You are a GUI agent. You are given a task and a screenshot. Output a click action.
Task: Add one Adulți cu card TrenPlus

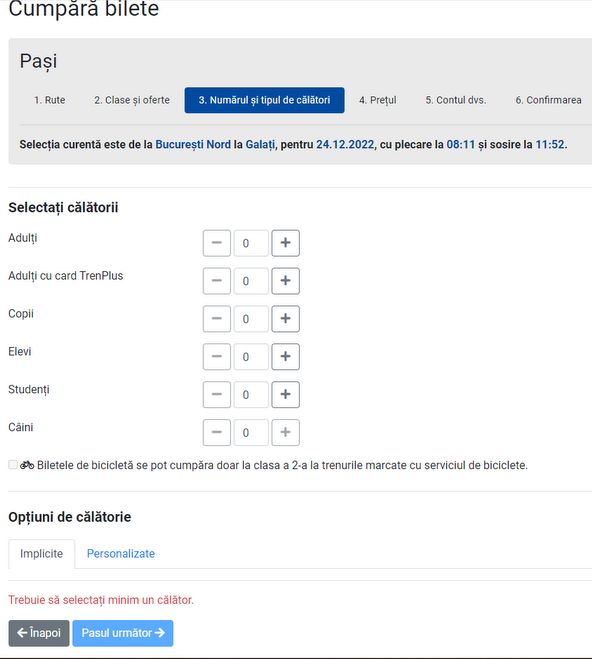pyautogui.click(x=285, y=281)
